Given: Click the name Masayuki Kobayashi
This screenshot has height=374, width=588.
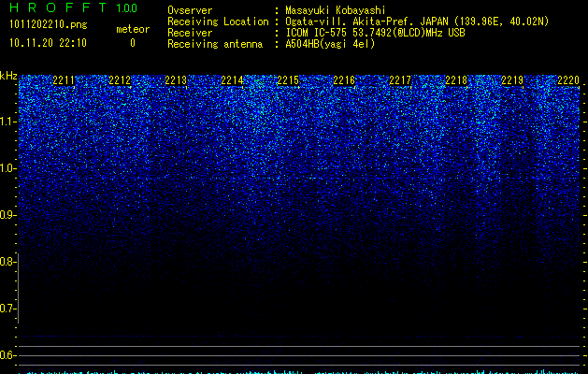Looking at the screenshot, I should pyautogui.click(x=336, y=10).
